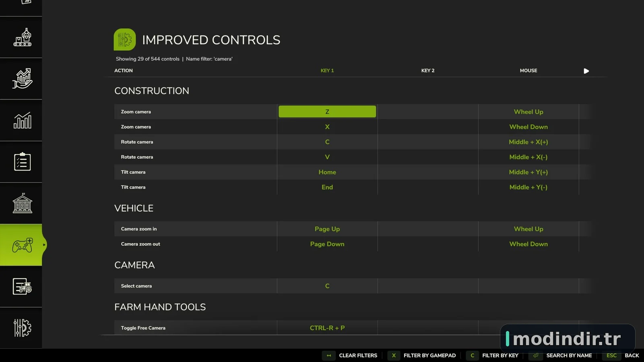Click Wheel Up mouse binding under Construction
Viewport: 644px width, 362px height.
528,112
